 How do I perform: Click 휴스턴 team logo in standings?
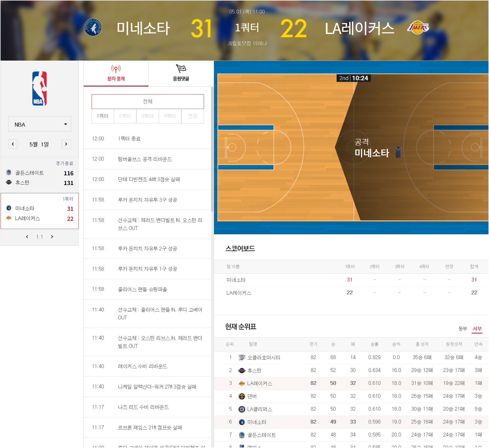pyautogui.click(x=242, y=370)
